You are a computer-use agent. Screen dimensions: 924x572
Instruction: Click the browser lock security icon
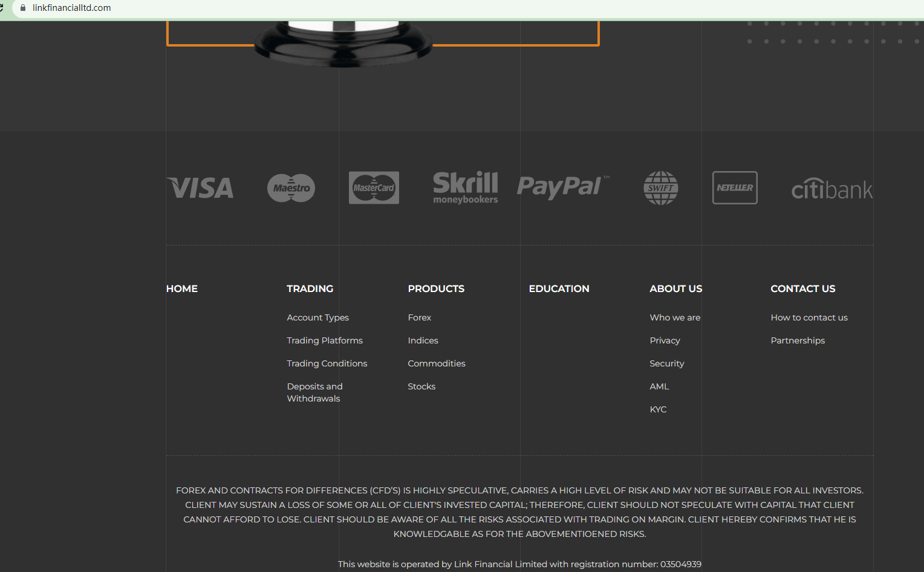click(x=23, y=8)
